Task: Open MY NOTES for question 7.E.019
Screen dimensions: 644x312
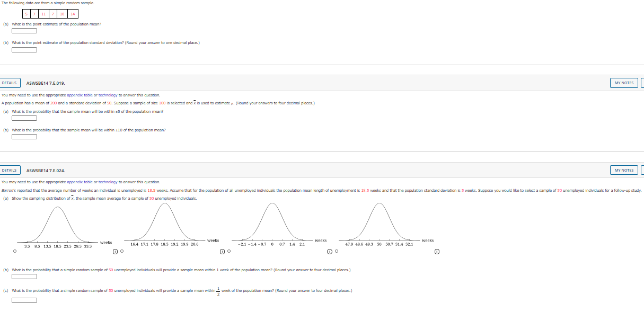Action: [624, 83]
